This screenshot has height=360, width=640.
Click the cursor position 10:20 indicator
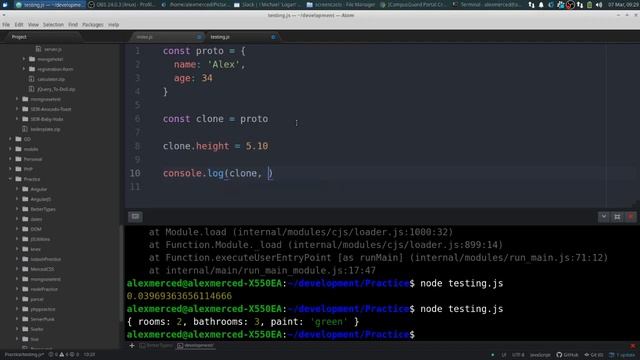(89, 355)
